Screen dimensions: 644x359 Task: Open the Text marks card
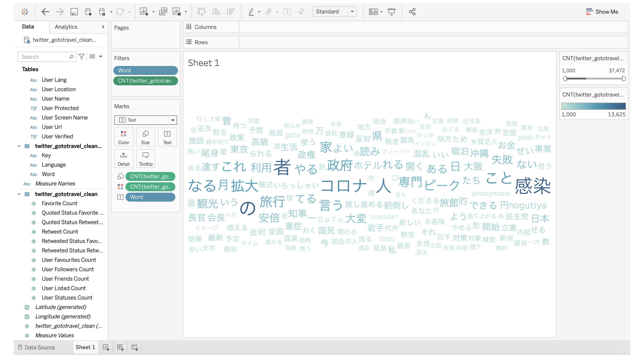[167, 137]
